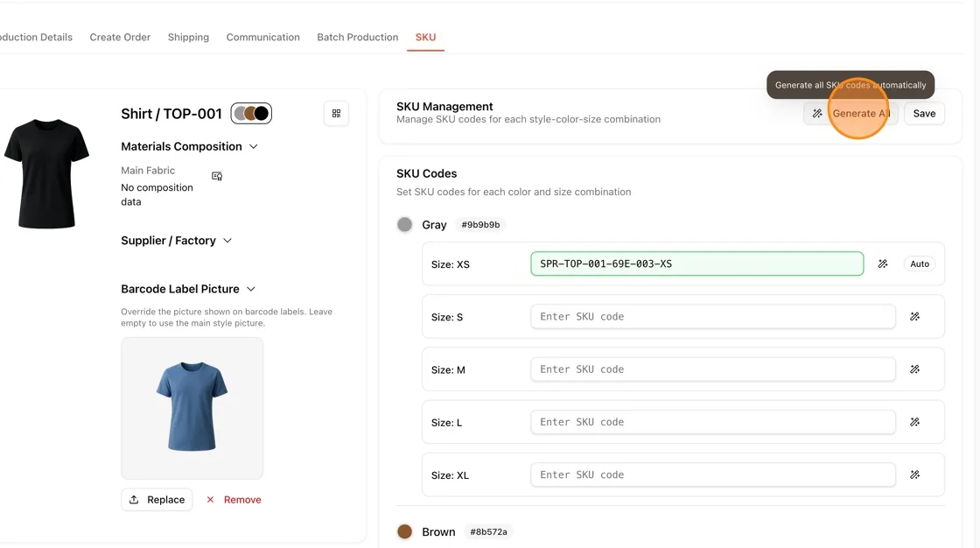Click the Size: XS row label
The image size is (980, 548).
[450, 264]
